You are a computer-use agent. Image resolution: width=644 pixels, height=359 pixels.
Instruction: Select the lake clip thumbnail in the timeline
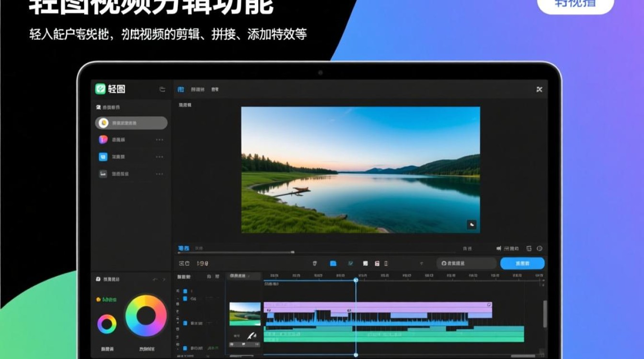point(245,314)
